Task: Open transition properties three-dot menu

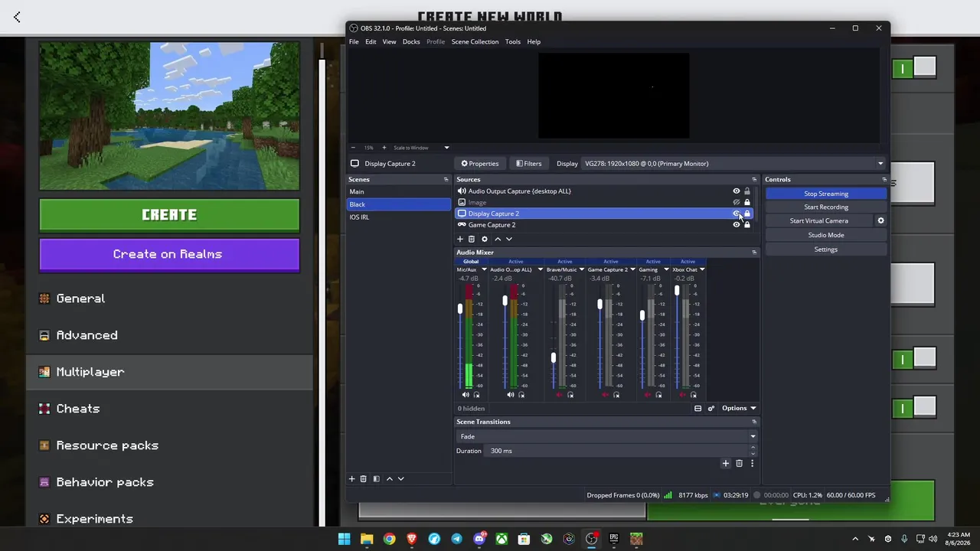Action: click(752, 463)
